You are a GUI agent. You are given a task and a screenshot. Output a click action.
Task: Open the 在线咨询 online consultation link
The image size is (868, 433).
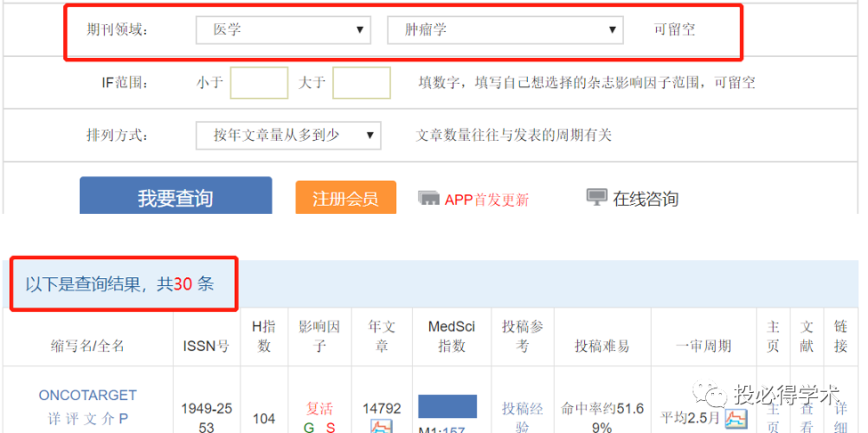[x=645, y=198]
